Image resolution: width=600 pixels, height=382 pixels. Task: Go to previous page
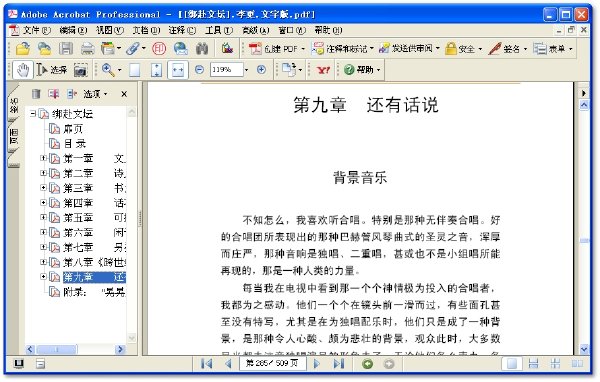click(x=228, y=363)
